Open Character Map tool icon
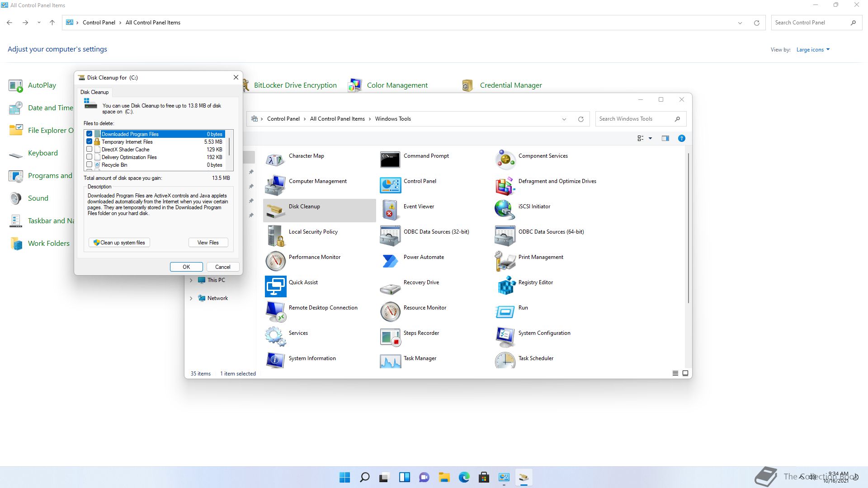The width and height of the screenshot is (868, 488). click(275, 160)
